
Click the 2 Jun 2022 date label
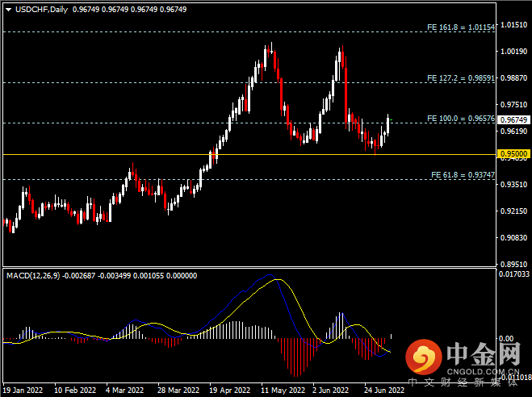[x=330, y=391]
